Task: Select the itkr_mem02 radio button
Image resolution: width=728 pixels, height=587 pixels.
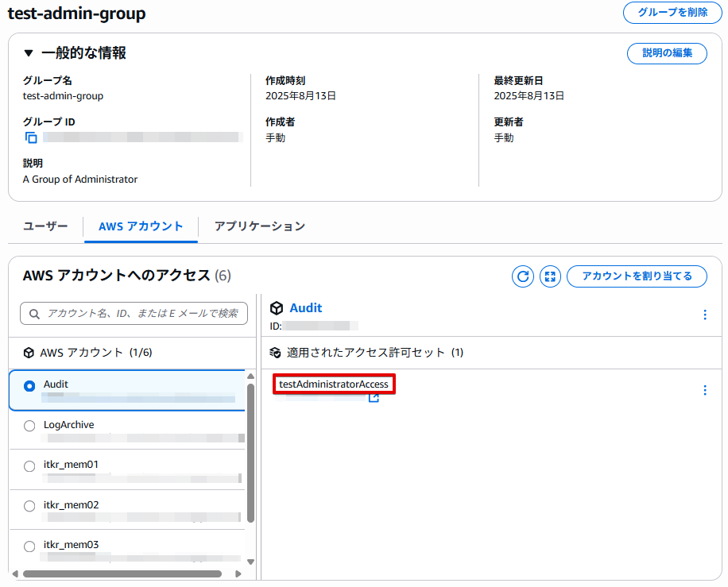Action: coord(29,506)
